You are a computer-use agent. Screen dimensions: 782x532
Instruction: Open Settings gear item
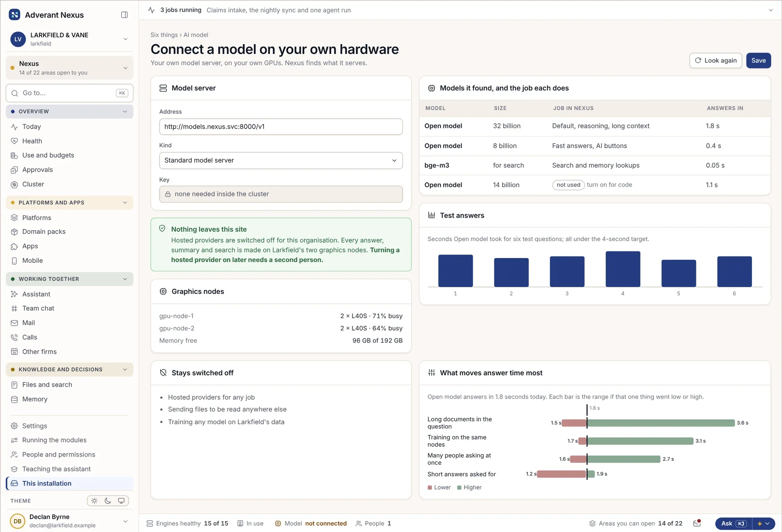point(70,426)
